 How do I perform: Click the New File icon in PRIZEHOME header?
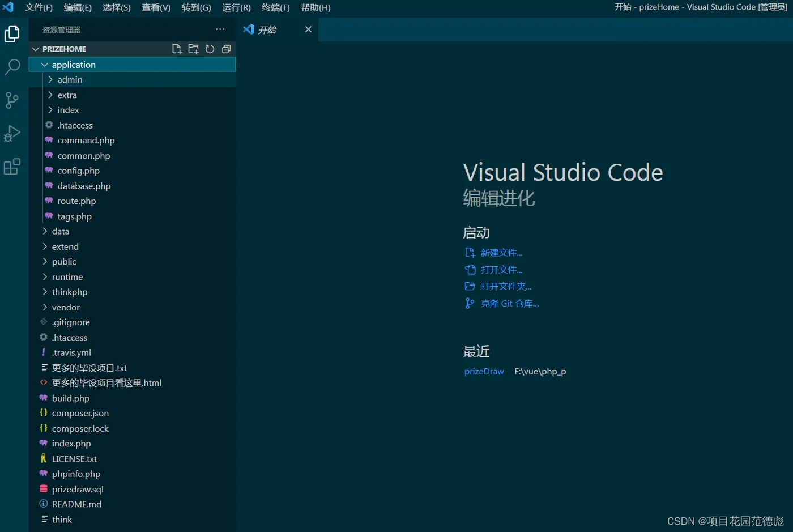[x=177, y=49]
